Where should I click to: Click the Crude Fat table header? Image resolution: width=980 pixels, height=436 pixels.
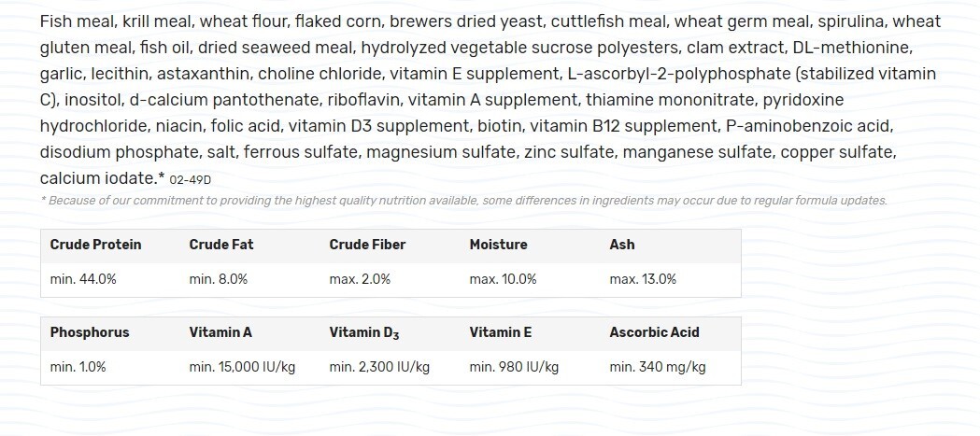220,245
